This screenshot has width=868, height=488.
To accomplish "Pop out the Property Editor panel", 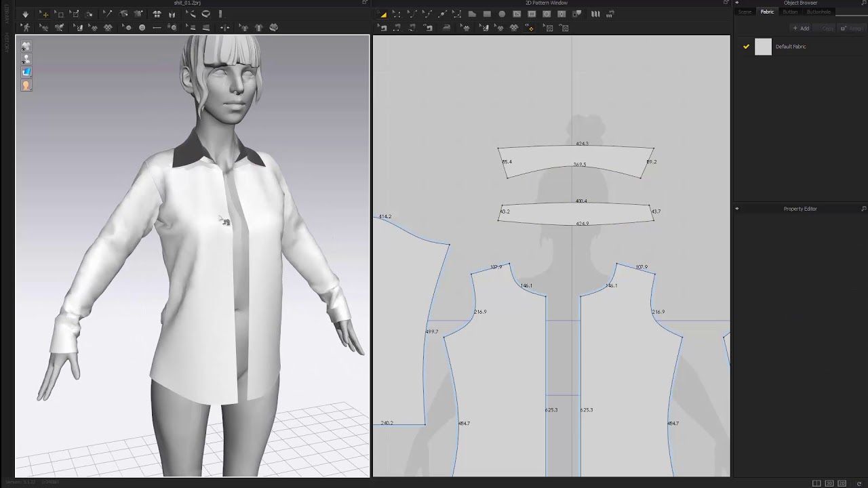I will (864, 209).
